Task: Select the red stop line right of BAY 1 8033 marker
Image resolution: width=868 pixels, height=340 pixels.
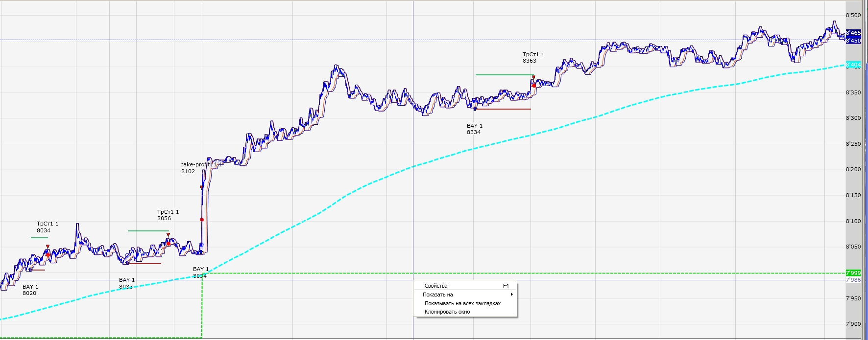Action: coord(144,264)
